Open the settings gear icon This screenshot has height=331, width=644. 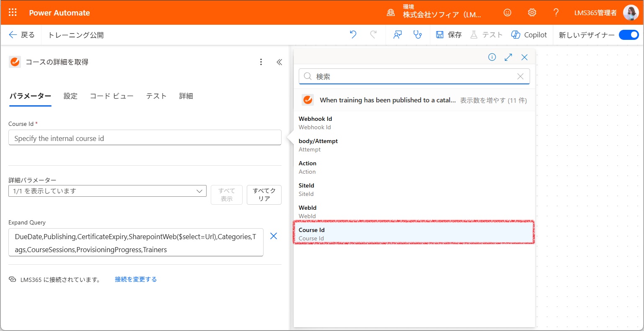point(532,13)
